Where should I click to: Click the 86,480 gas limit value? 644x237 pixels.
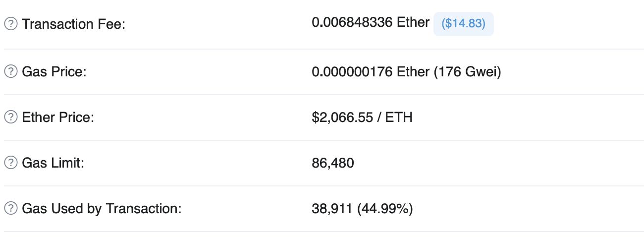333,163
